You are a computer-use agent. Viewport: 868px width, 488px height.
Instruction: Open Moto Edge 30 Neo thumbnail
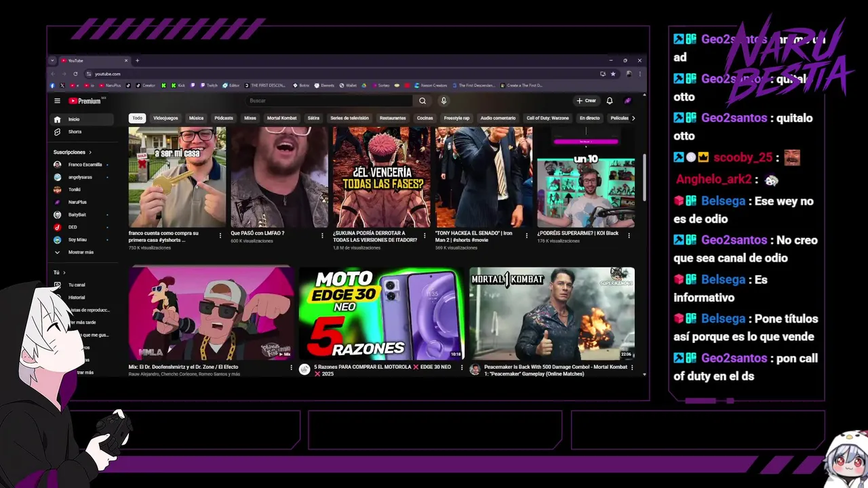[x=381, y=313]
